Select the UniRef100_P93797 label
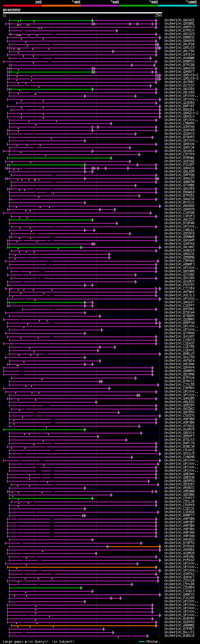 [x=179, y=285]
